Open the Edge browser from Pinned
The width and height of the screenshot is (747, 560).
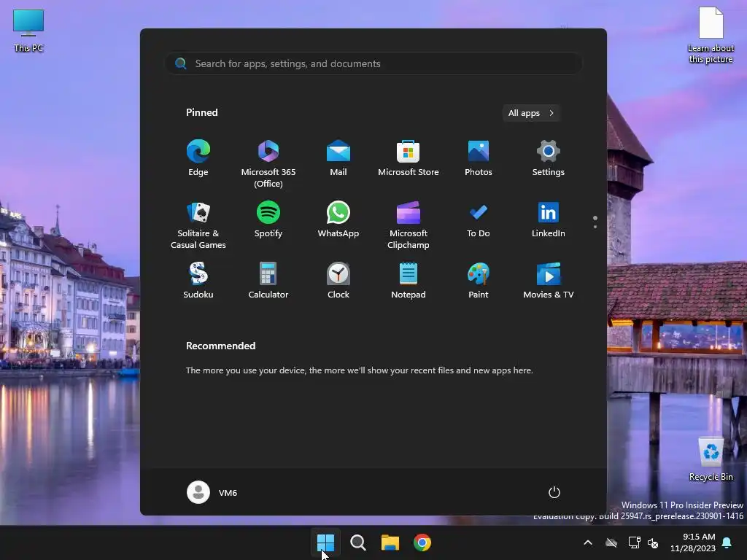[x=198, y=158]
